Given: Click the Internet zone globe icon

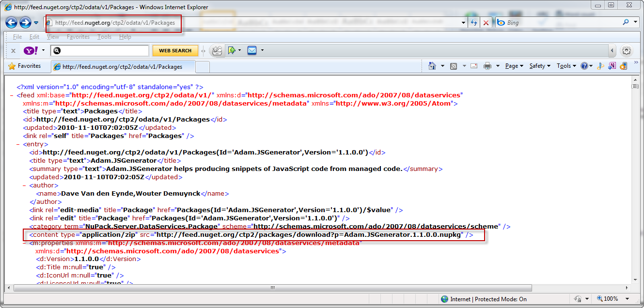Looking at the screenshot, I should coord(444,299).
